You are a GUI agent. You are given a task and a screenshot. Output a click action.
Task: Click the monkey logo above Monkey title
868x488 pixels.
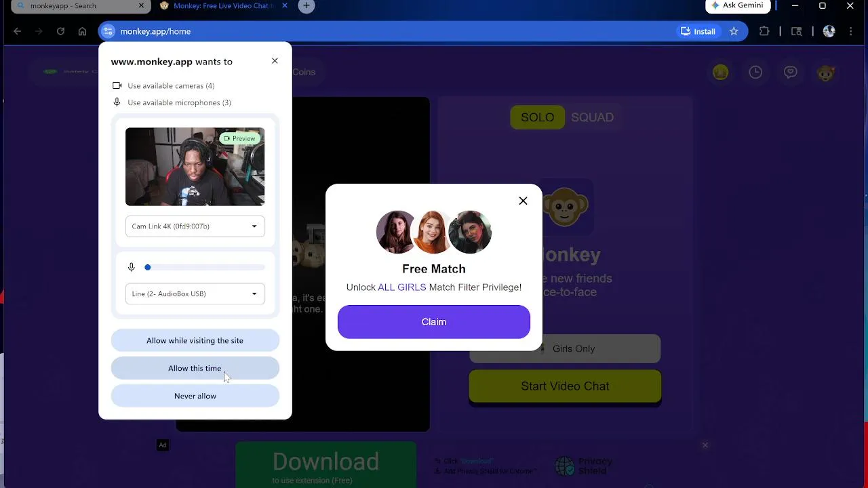[x=566, y=207]
